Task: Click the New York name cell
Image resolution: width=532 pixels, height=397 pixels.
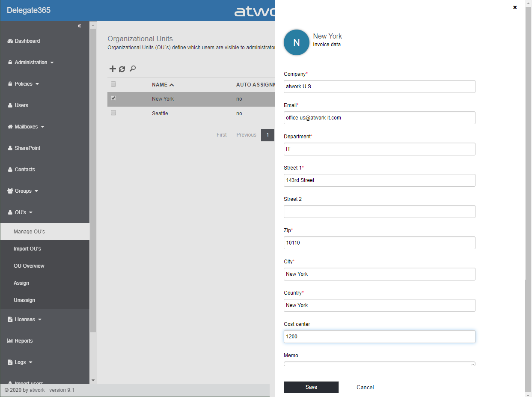Action: click(x=163, y=99)
